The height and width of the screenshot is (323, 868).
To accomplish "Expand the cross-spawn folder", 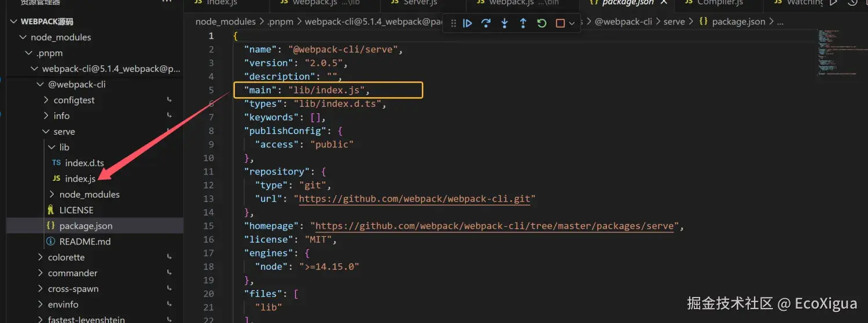I will coord(41,288).
